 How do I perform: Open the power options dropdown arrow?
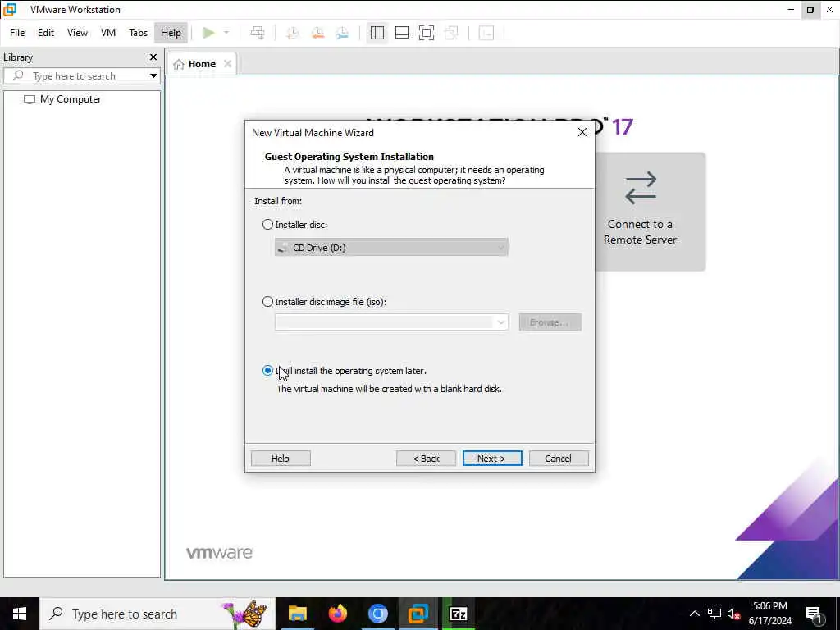[x=226, y=33]
